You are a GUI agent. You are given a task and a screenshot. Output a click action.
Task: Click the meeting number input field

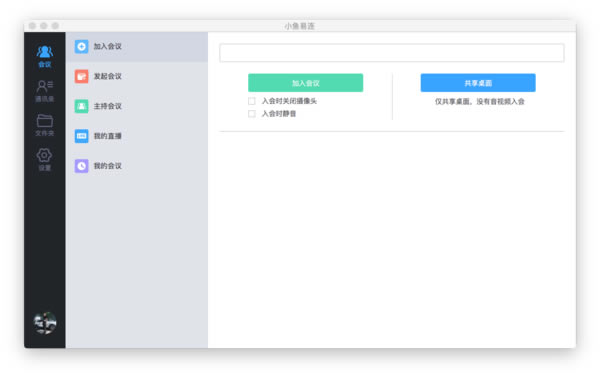tap(391, 53)
